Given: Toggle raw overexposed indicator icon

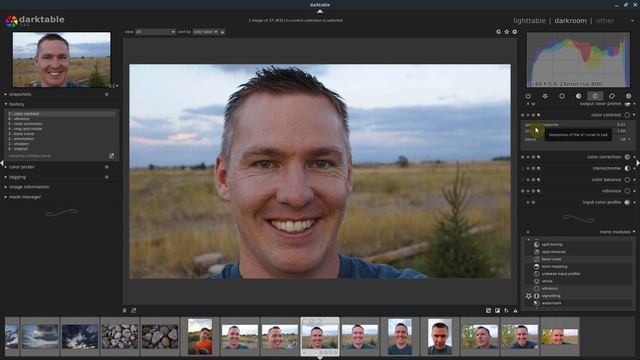Looking at the screenshot, I should tap(488, 311).
